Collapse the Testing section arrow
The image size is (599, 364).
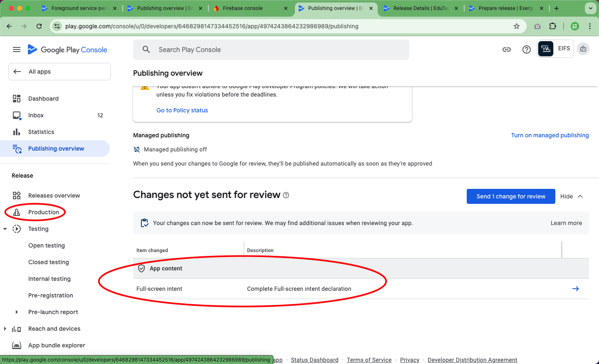coord(5,229)
